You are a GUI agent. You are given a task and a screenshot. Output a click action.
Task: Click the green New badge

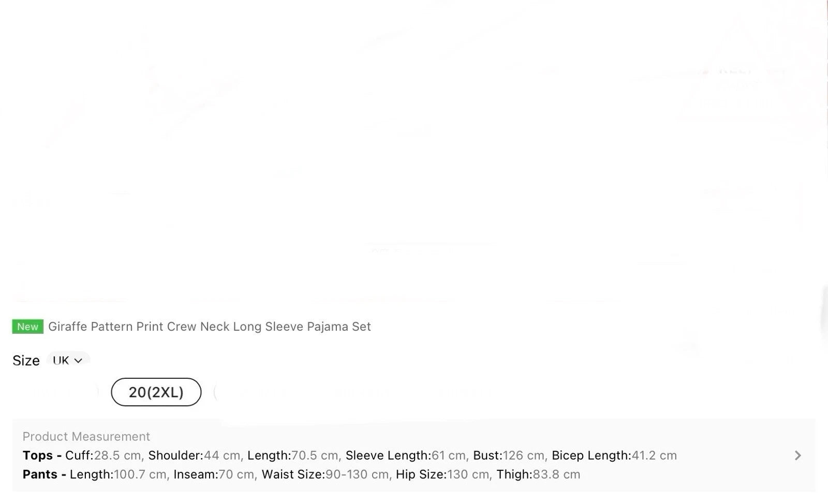coord(28,327)
